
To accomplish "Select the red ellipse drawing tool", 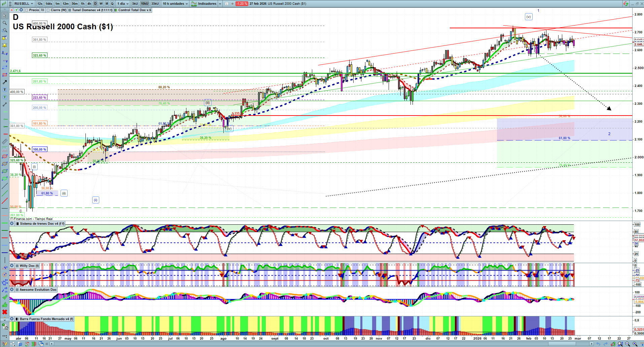I will (x=5, y=156).
